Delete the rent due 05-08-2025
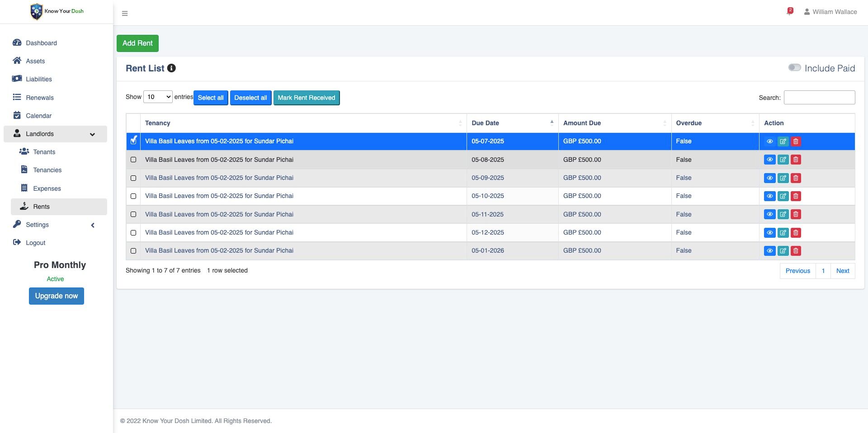 tap(796, 160)
